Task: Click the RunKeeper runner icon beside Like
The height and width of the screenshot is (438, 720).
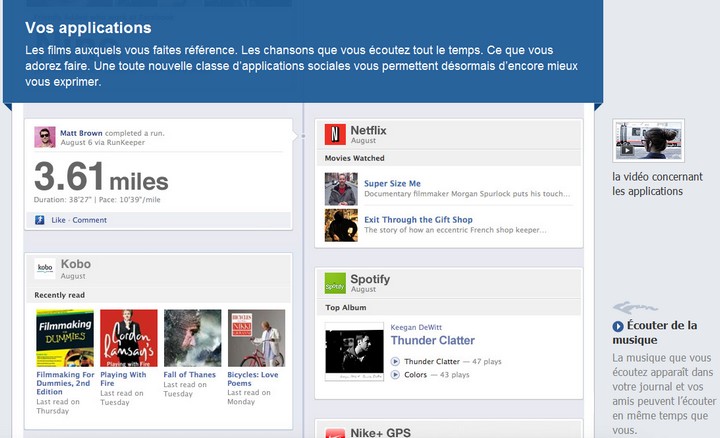Action: pos(40,220)
